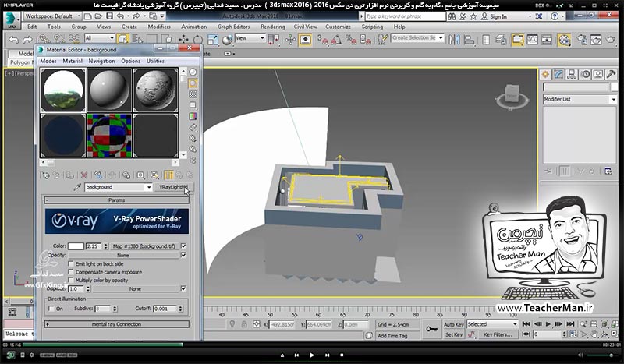This screenshot has width=624, height=364.
Task: Click the video player progress bar
Action: coord(312,345)
